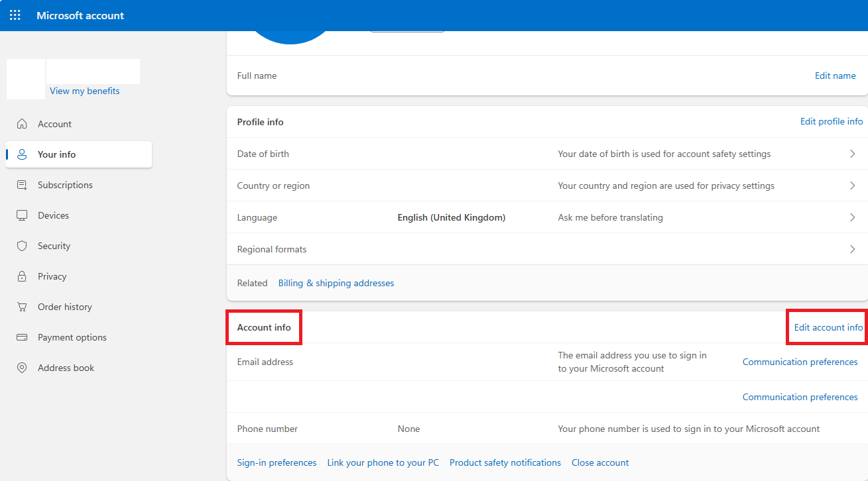Click the country and region privacy description
This screenshot has width=868, height=481.
[x=666, y=186]
